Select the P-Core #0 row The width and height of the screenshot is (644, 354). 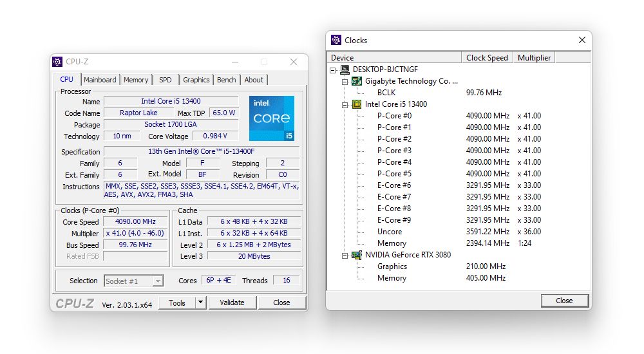coord(459,116)
